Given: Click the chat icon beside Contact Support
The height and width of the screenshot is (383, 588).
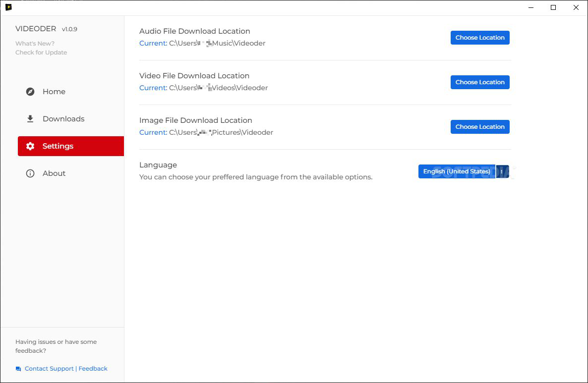Looking at the screenshot, I should point(18,369).
